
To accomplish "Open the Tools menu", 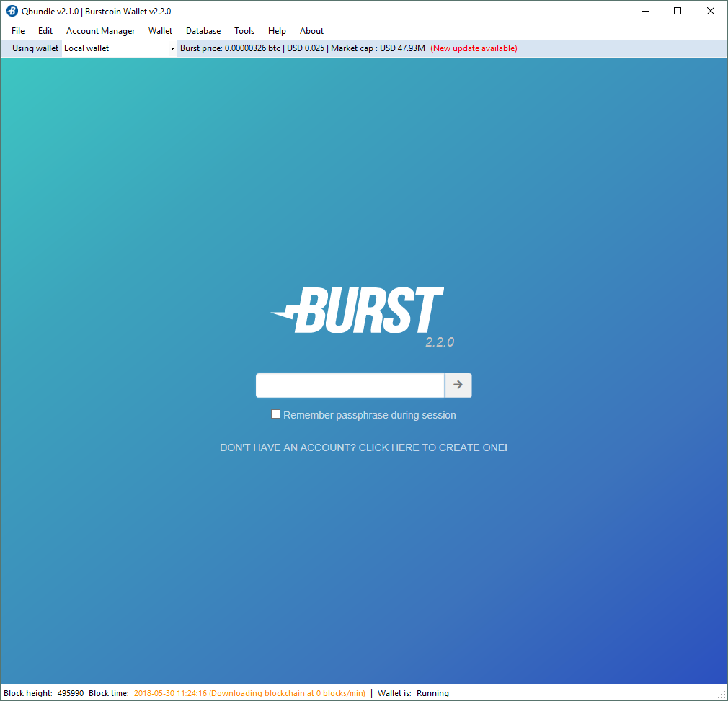I will [244, 31].
